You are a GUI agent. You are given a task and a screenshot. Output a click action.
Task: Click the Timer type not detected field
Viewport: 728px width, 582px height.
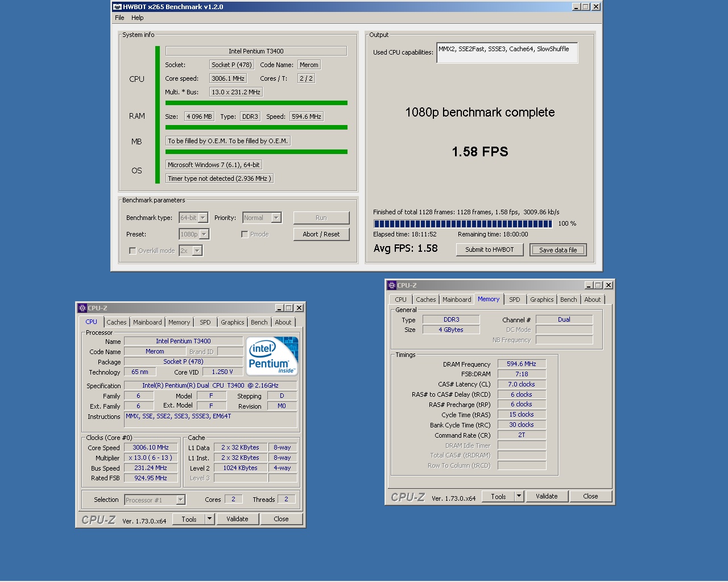coord(220,178)
